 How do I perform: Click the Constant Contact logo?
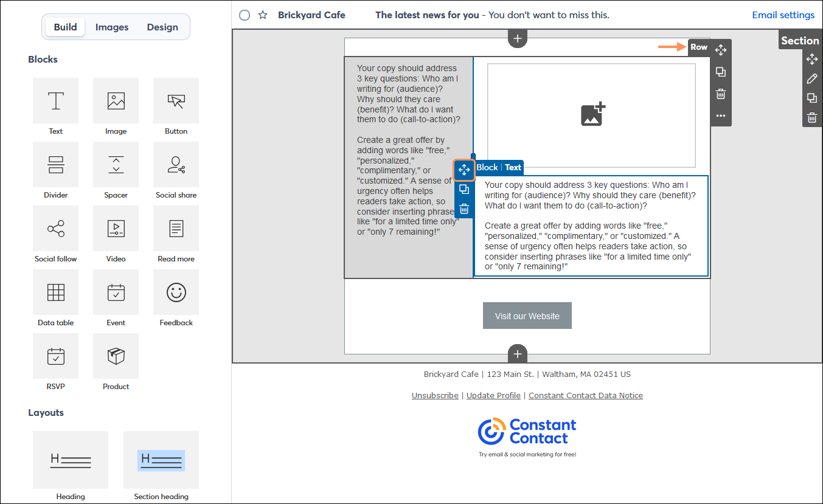point(527,432)
